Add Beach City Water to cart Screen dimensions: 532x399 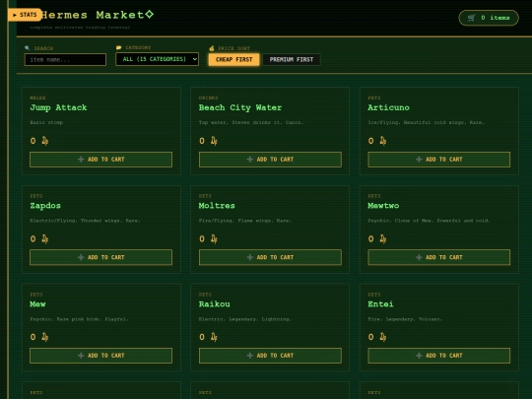pos(270,160)
